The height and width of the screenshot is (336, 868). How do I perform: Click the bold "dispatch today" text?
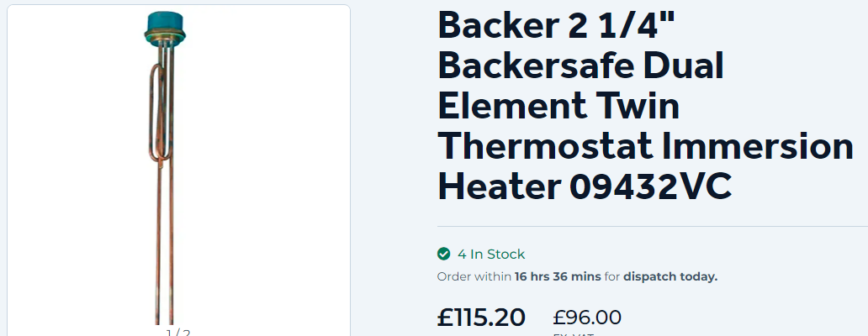click(670, 276)
